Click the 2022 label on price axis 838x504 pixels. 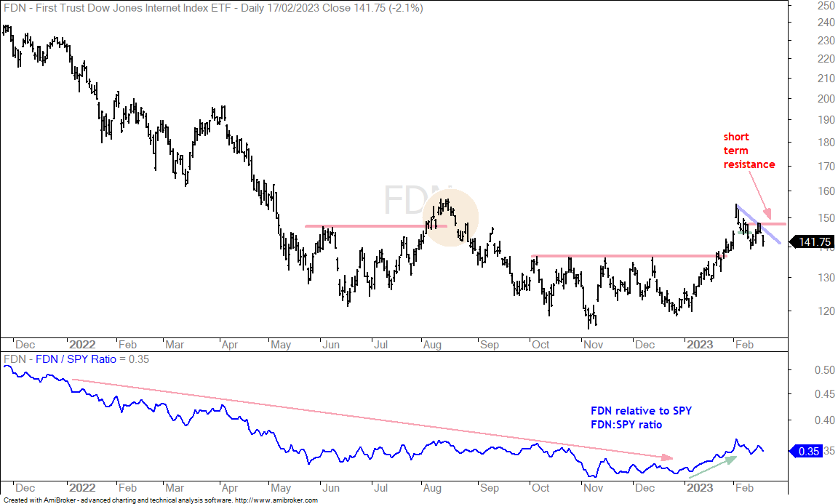[81, 345]
